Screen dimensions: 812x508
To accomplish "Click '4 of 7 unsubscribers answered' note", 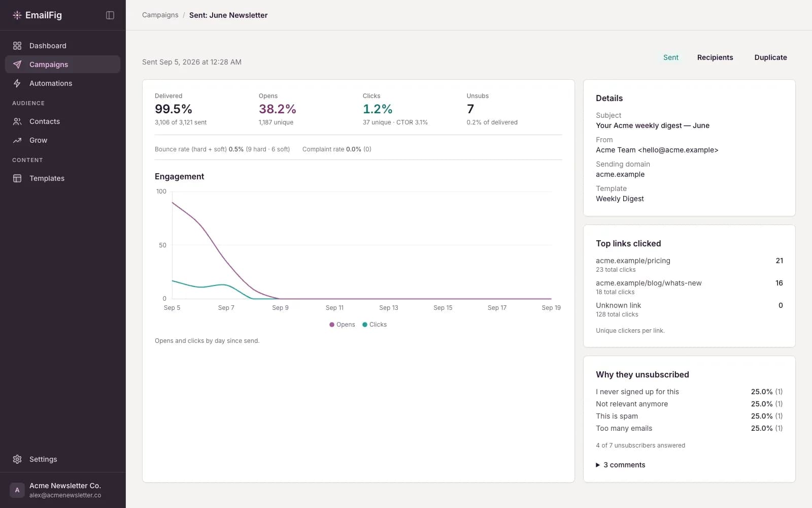I will (640, 446).
